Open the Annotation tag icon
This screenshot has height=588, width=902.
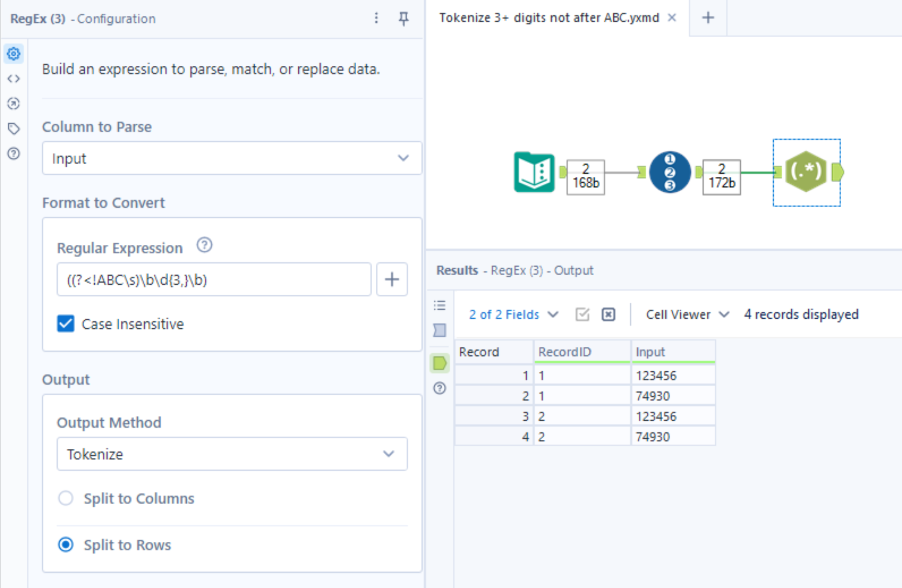pyautogui.click(x=14, y=129)
